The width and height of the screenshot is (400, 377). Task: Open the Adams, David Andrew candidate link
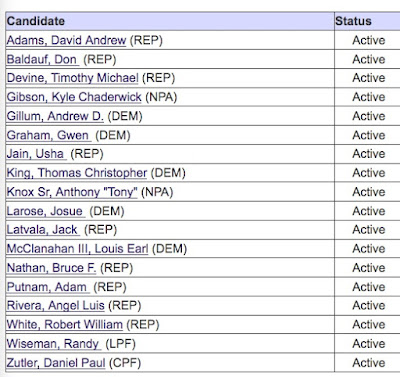point(66,40)
